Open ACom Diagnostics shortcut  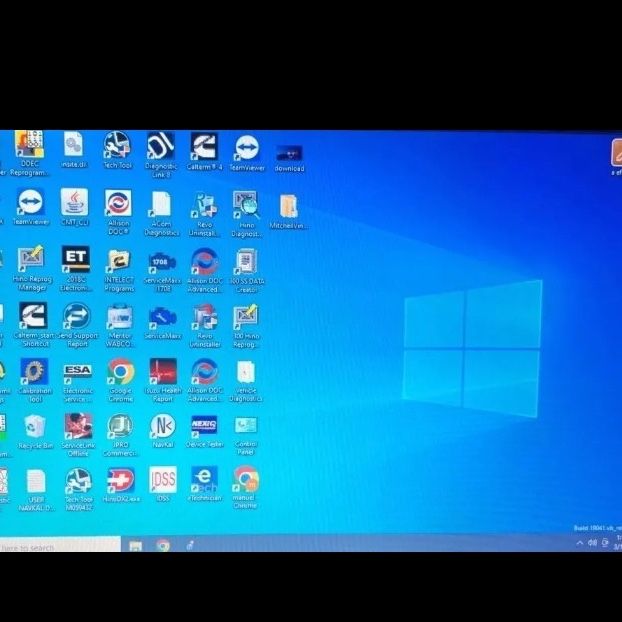pos(161,213)
